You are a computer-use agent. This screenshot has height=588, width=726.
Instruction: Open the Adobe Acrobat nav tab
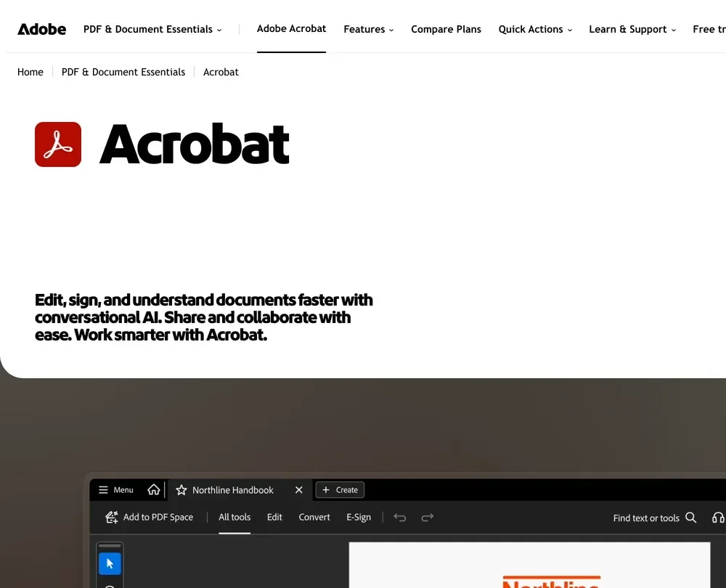[292, 29]
